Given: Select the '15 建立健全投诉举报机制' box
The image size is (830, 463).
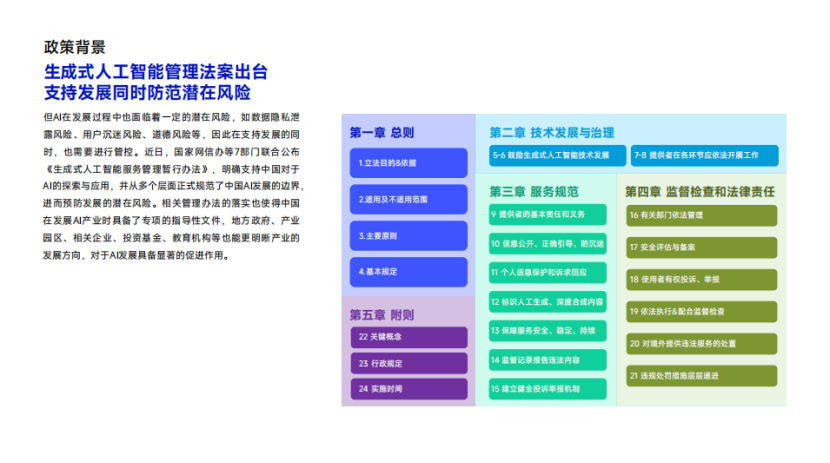Looking at the screenshot, I should [547, 389].
